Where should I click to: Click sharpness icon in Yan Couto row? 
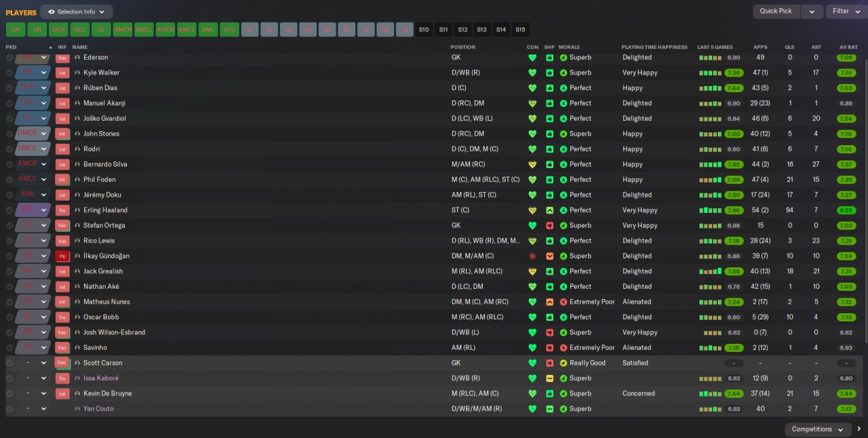pos(549,409)
